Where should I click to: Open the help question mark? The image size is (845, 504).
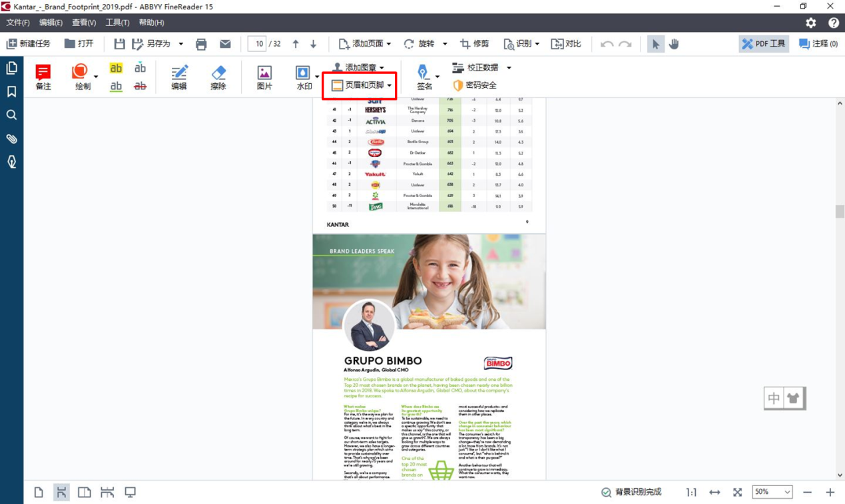pyautogui.click(x=833, y=23)
